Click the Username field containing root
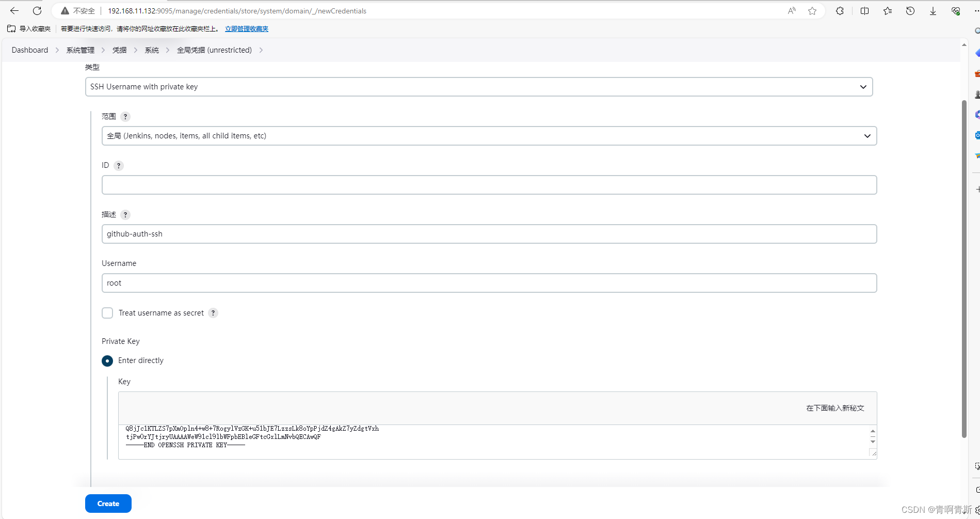Image resolution: width=980 pixels, height=519 pixels. click(489, 283)
